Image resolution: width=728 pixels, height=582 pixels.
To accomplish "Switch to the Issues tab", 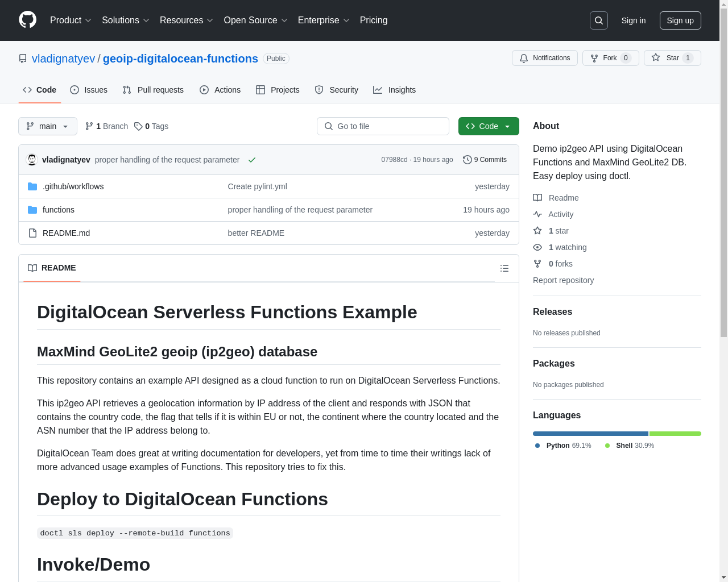I will click(89, 90).
